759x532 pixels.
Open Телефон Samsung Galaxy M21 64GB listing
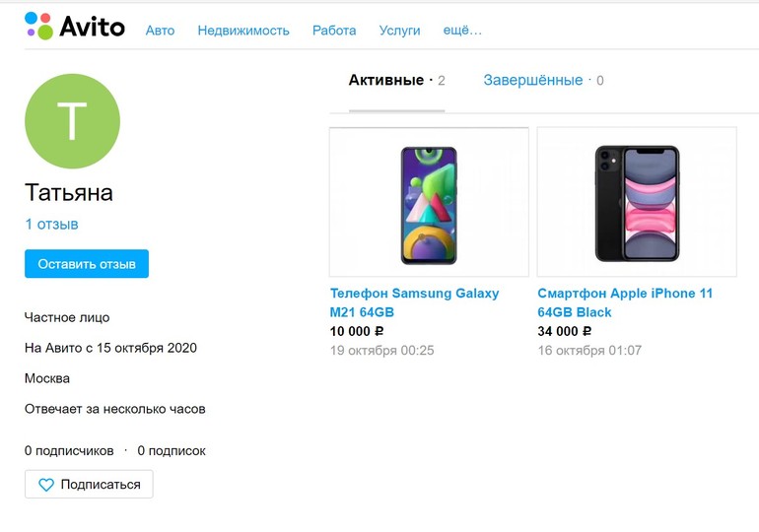click(414, 302)
